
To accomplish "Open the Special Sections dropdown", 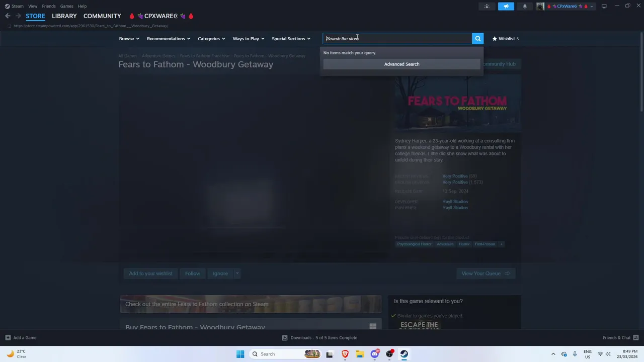I will click(x=291, y=39).
